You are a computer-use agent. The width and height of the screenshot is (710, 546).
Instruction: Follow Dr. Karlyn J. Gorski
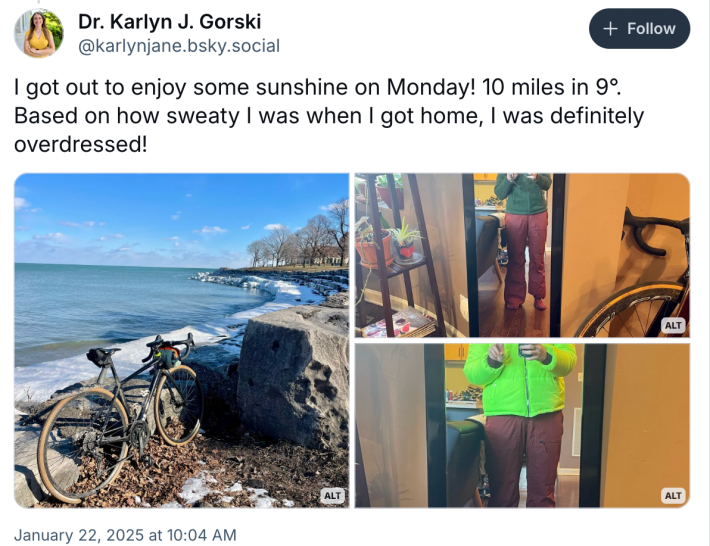639,29
